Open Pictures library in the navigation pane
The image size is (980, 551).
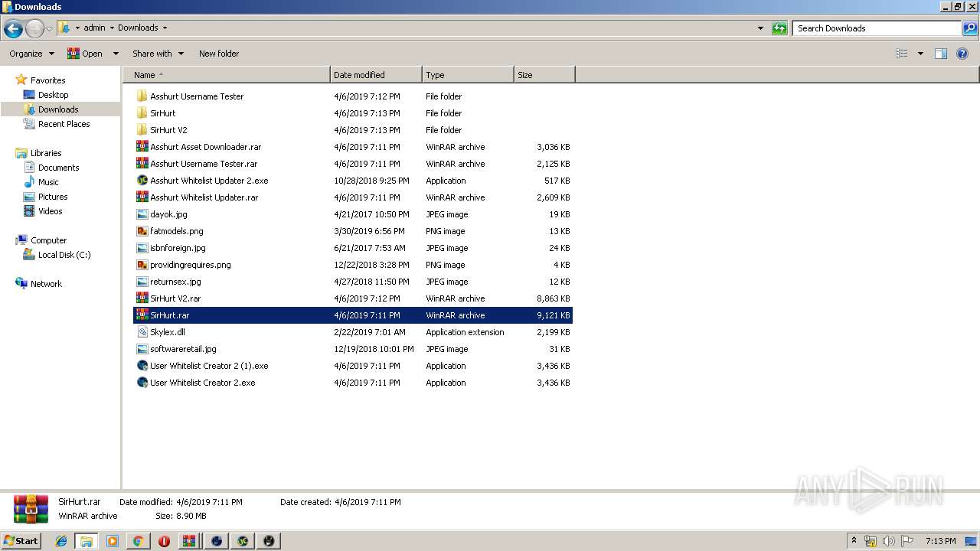(x=53, y=197)
